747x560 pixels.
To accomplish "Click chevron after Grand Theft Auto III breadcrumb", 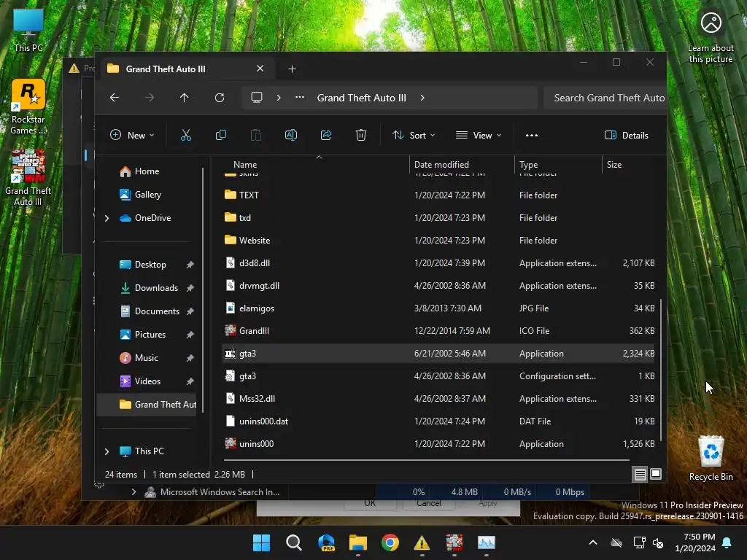I will click(x=422, y=98).
